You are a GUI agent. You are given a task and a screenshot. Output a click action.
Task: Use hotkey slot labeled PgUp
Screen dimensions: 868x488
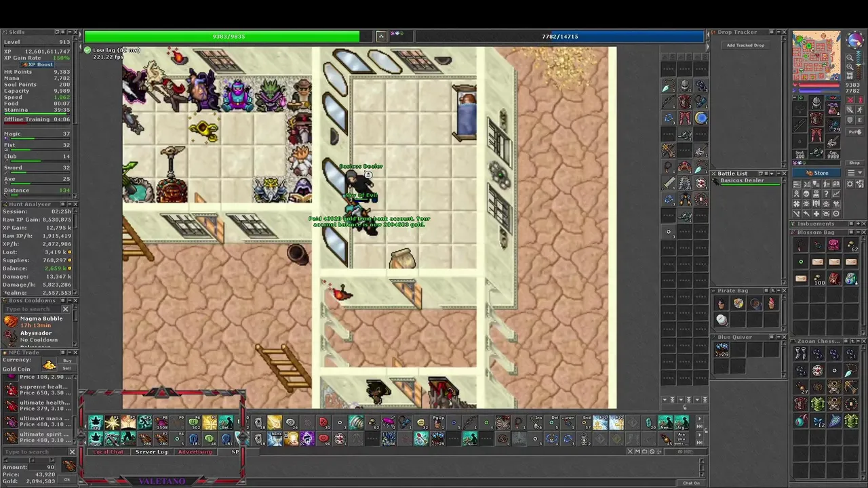click(438, 422)
